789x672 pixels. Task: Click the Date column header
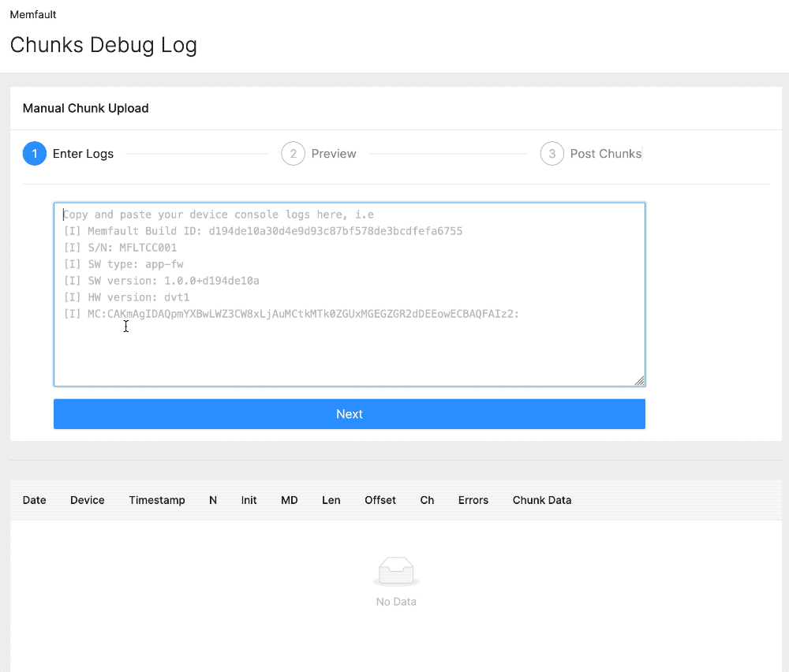point(35,500)
